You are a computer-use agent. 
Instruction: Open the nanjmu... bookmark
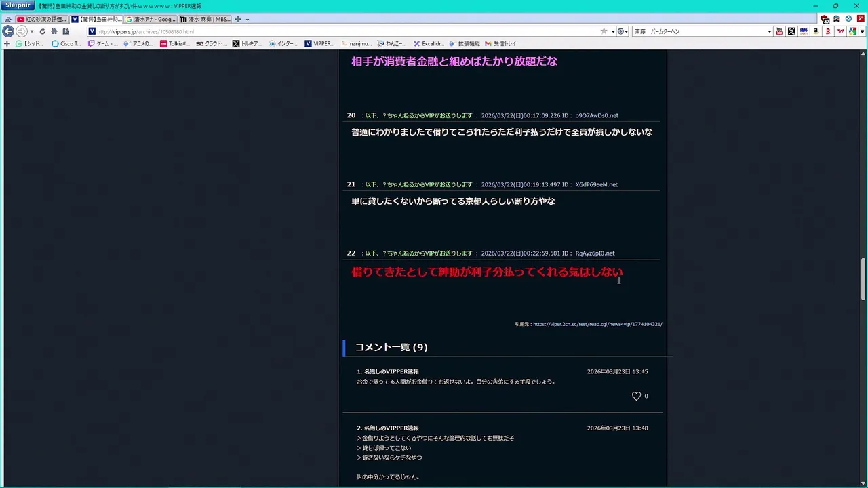click(x=357, y=43)
